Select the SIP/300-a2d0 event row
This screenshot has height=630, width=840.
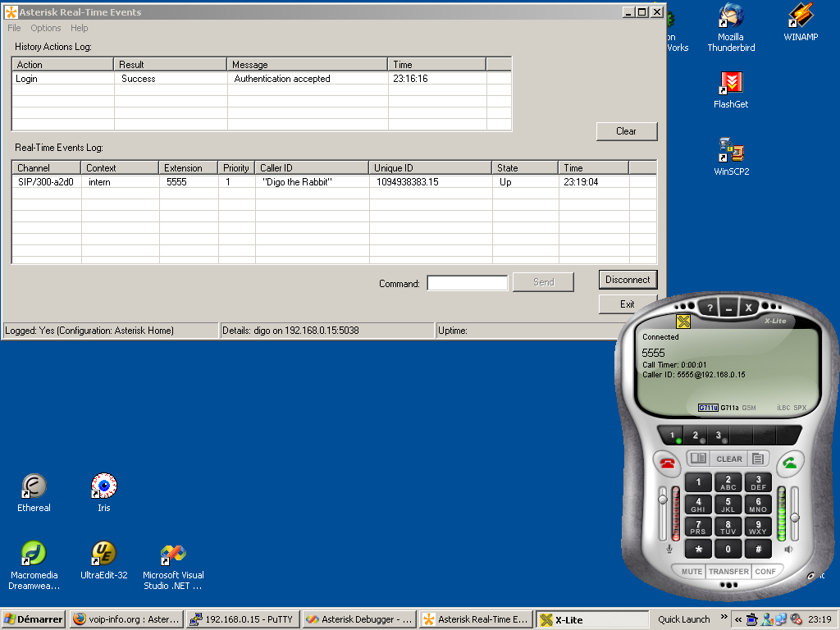click(x=335, y=182)
